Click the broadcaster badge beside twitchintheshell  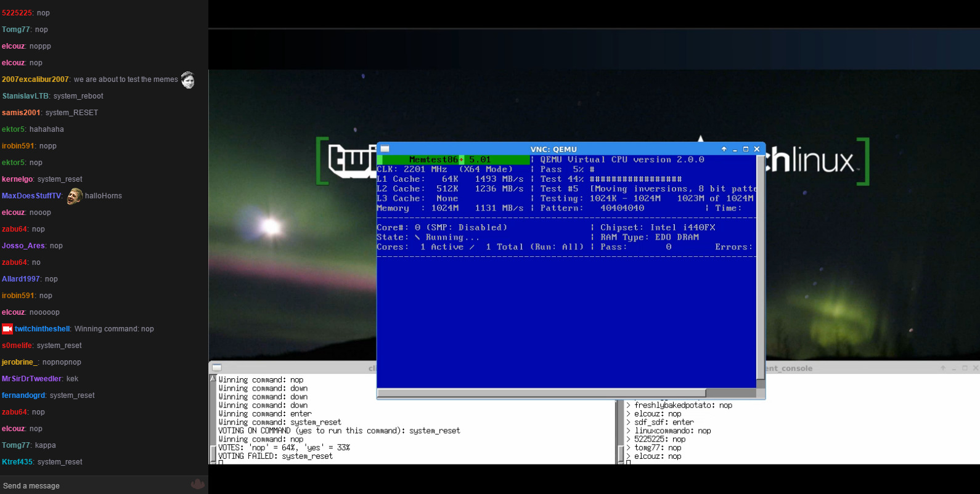tap(7, 329)
